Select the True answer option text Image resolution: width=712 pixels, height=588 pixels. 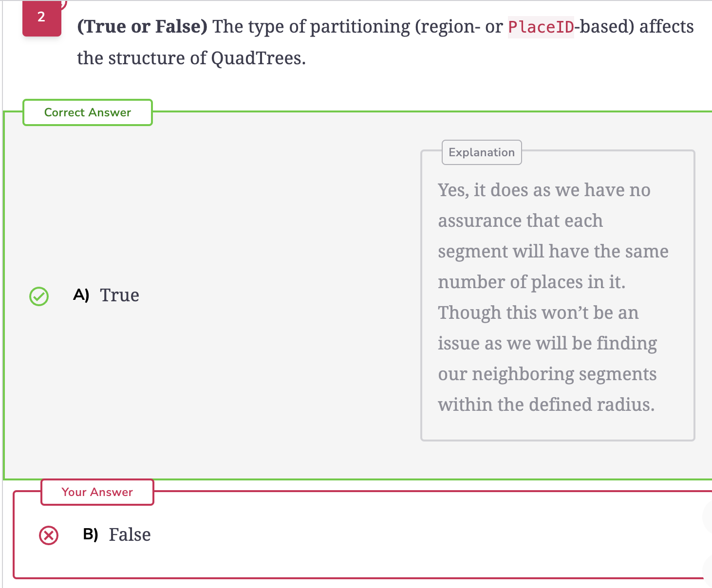(120, 295)
